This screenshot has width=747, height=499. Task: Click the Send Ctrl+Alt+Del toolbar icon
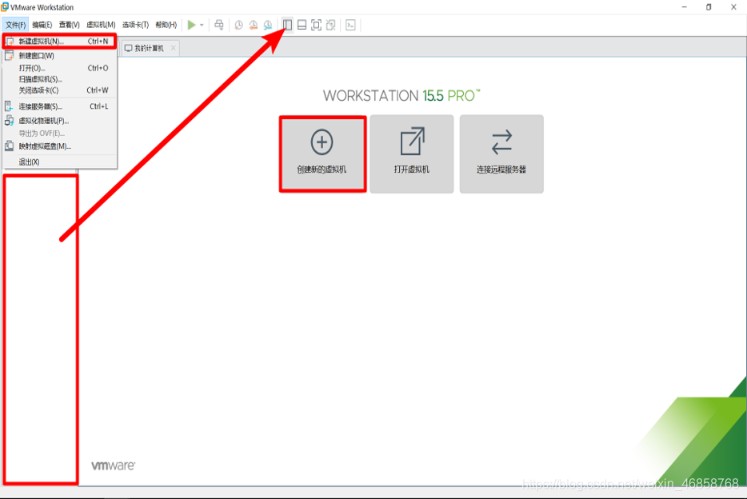tap(219, 25)
